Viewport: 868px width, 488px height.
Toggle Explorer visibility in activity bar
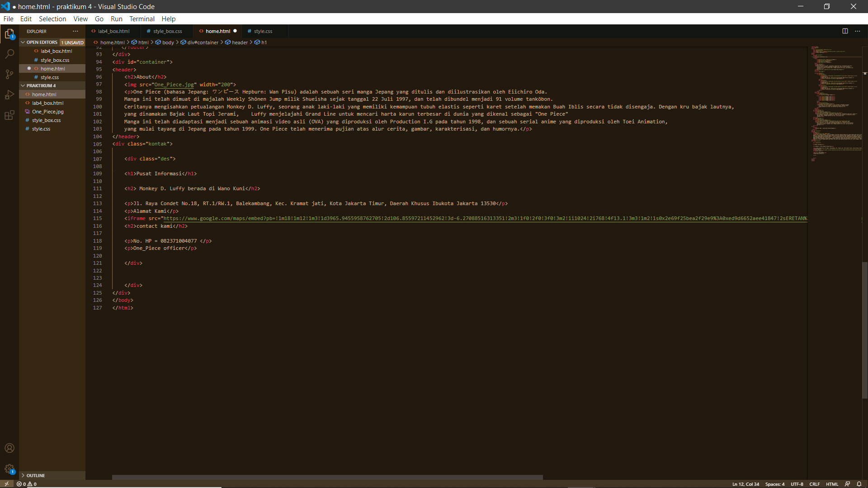[9, 34]
